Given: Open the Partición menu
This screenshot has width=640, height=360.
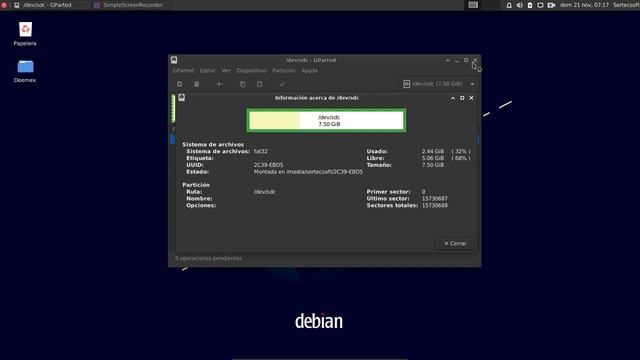Looking at the screenshot, I should (284, 70).
